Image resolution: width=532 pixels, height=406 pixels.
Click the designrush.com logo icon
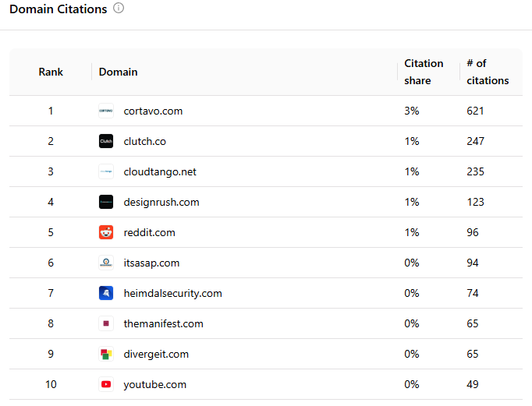pos(106,202)
